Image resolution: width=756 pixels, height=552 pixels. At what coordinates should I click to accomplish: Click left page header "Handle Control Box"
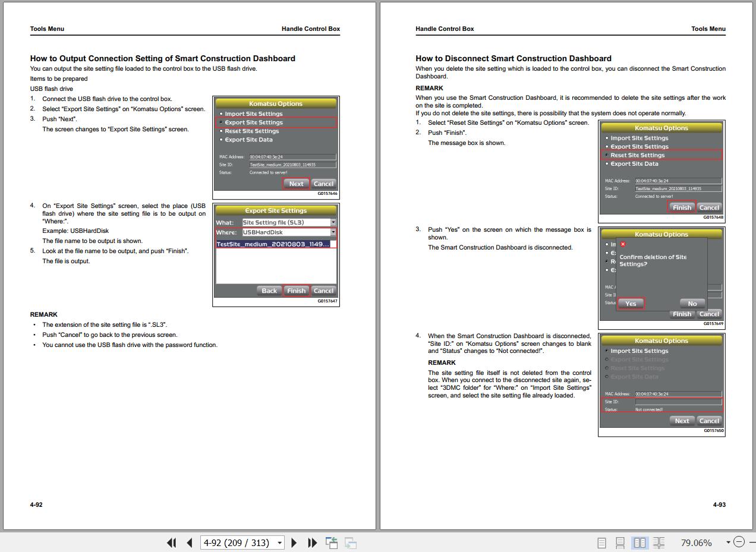(311, 29)
